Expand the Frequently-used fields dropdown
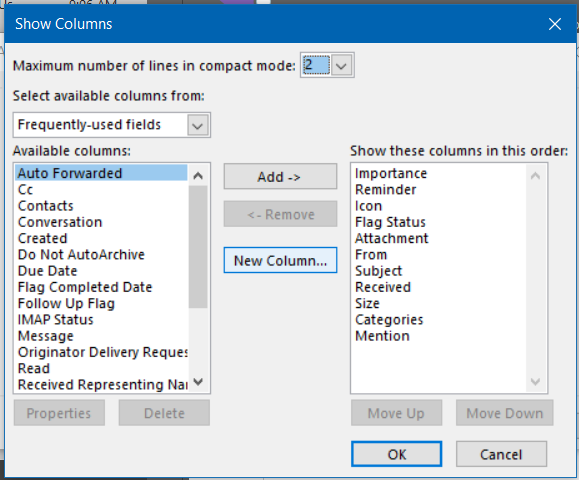 pyautogui.click(x=198, y=126)
